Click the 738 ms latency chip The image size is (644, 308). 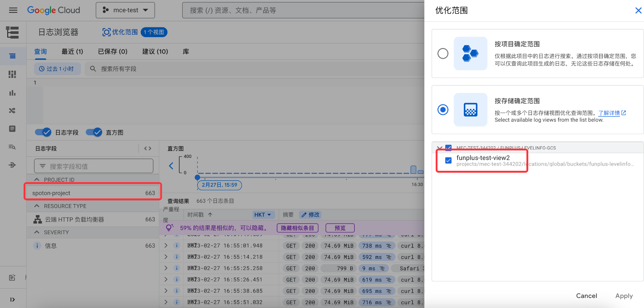click(377, 246)
